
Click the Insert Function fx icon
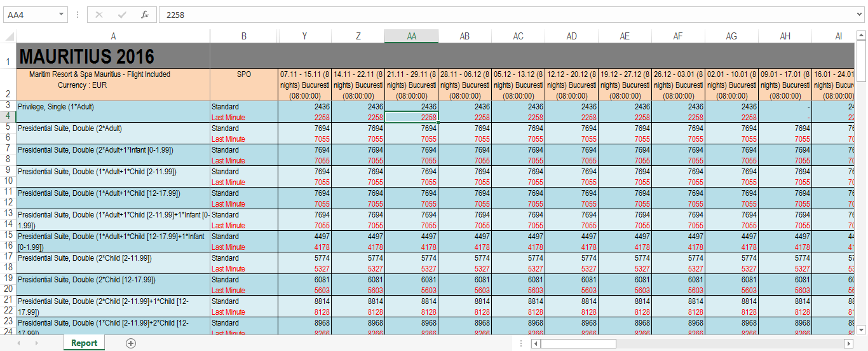(145, 15)
